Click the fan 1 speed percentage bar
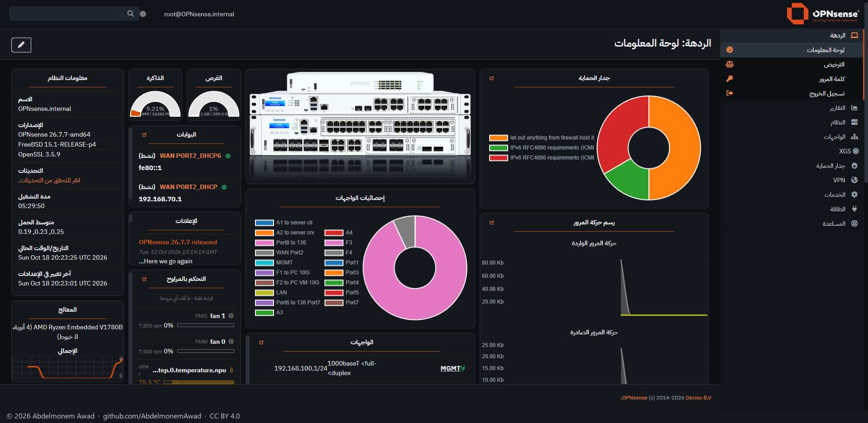The height and width of the screenshot is (423, 868). pos(206,325)
